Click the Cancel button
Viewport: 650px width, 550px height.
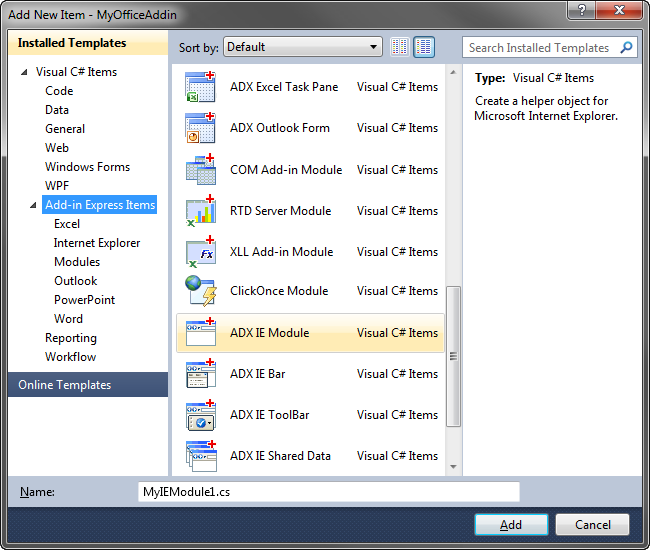(592, 525)
